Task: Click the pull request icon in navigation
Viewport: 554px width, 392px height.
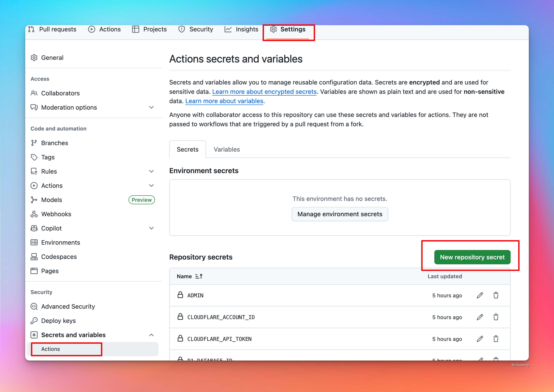Action: click(31, 29)
